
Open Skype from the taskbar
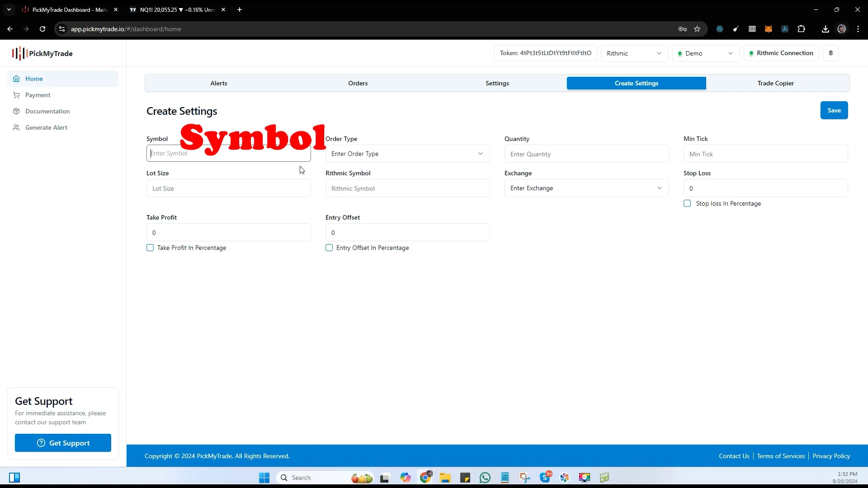coord(545,477)
